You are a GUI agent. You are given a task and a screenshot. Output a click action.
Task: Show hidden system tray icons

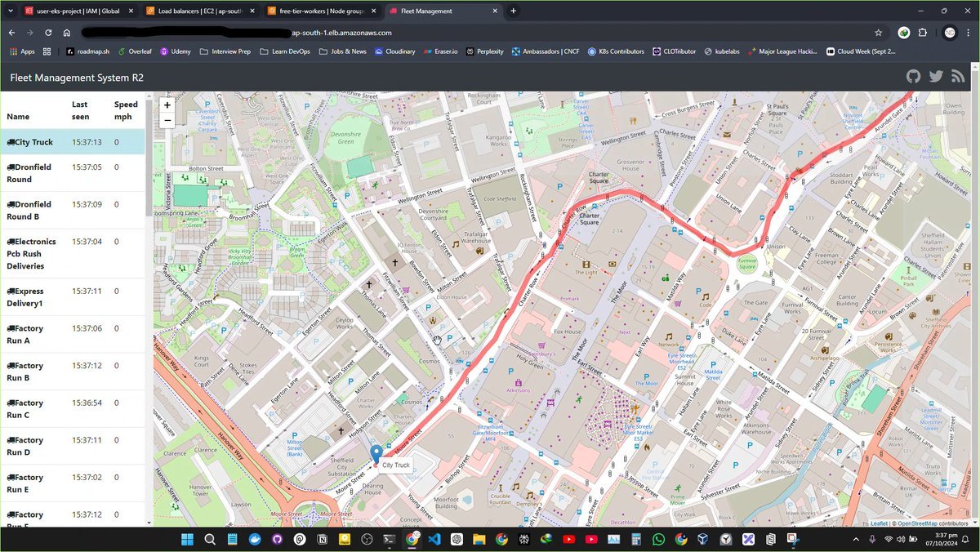855,540
